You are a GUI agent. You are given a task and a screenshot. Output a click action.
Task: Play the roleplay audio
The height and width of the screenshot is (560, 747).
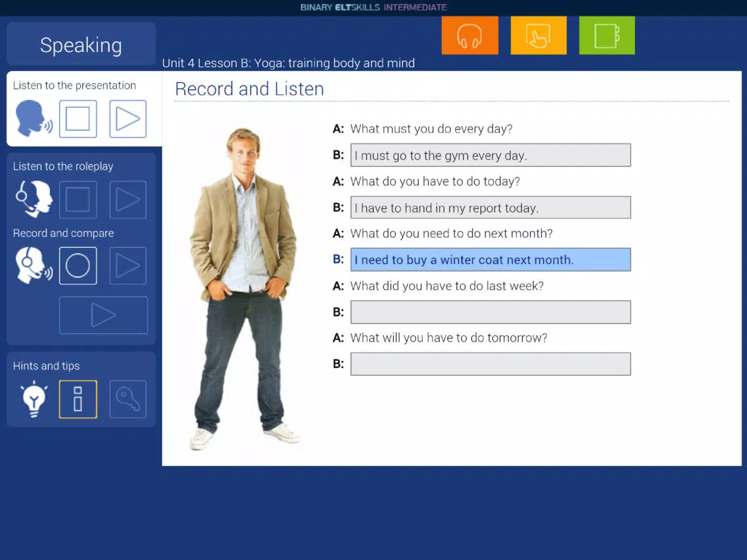(128, 200)
